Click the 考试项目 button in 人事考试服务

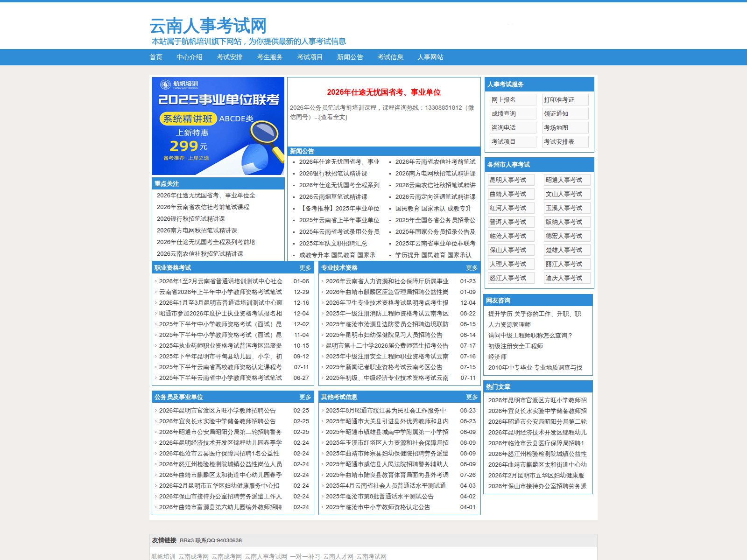pos(513,142)
